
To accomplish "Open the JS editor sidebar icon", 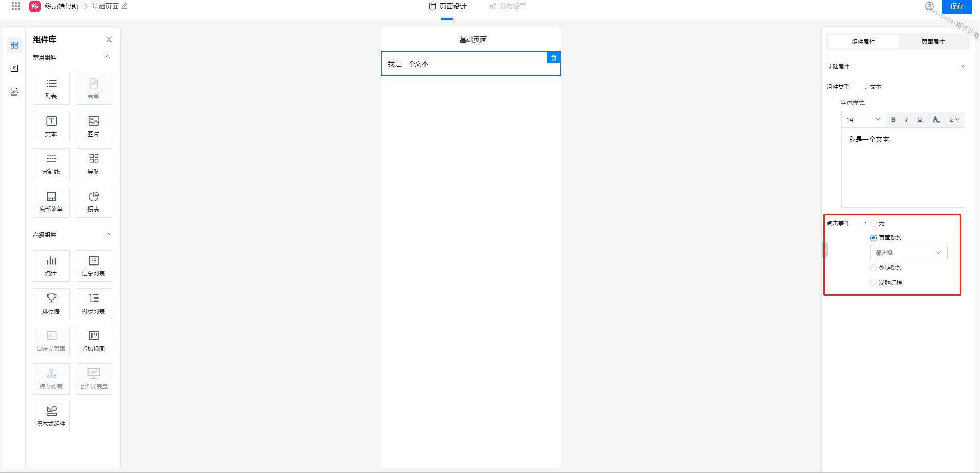I will (14, 68).
